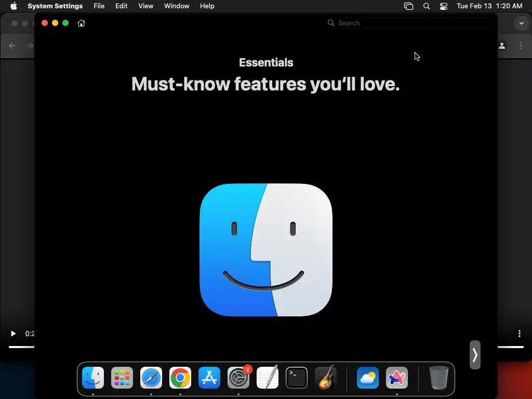532x399 pixels.
Task: Expand the tab list chevron in background browser
Action: [522, 23]
